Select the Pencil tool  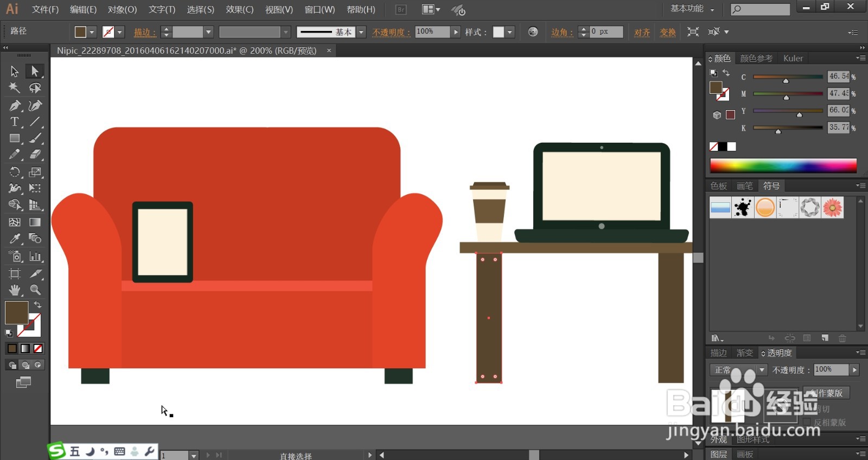tap(15, 155)
